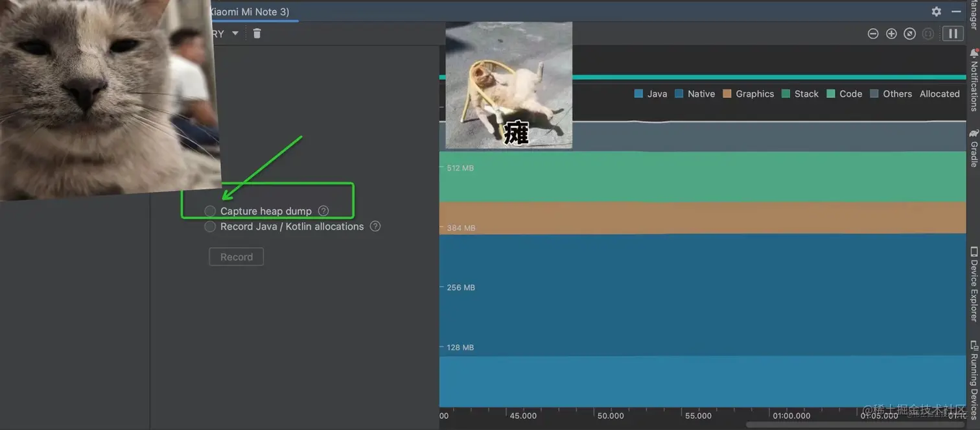Select Record Java / Kotlin allocations option
The width and height of the screenshot is (980, 430).
210,226
